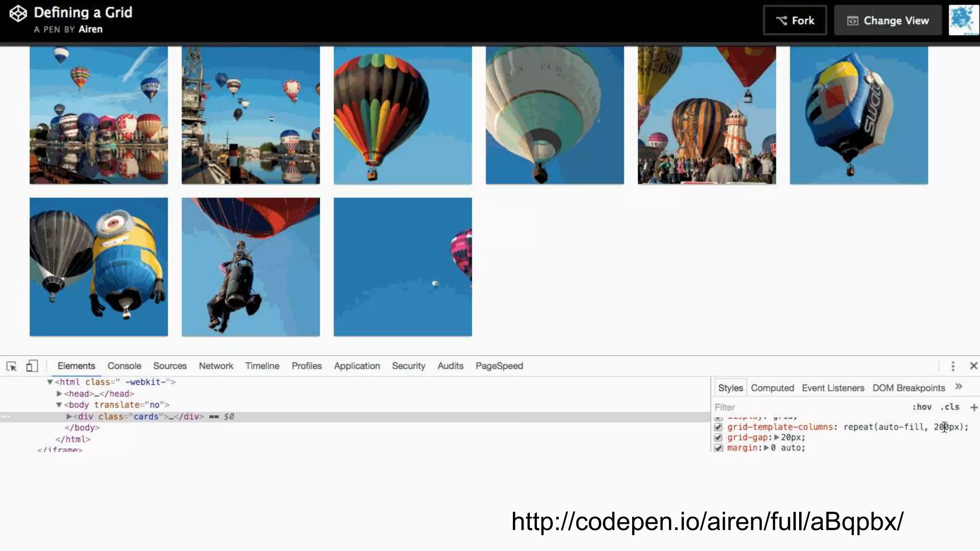Select the closing </body> tag row

[82, 428]
